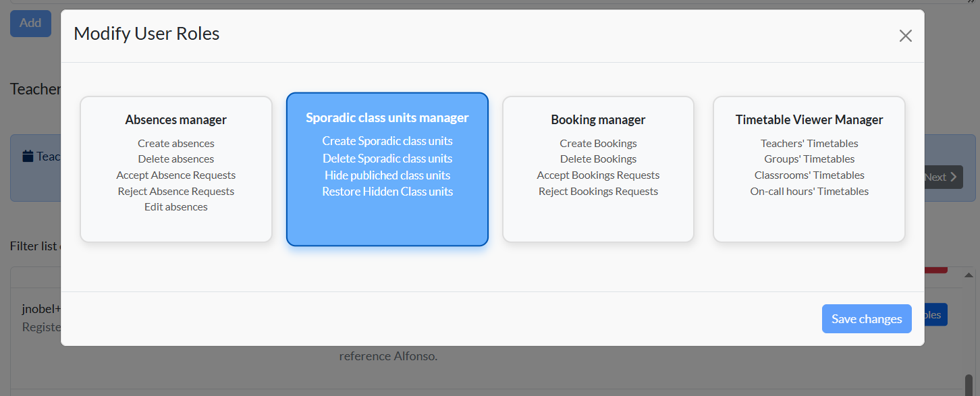Close the Modify User Roles dialog

(905, 36)
